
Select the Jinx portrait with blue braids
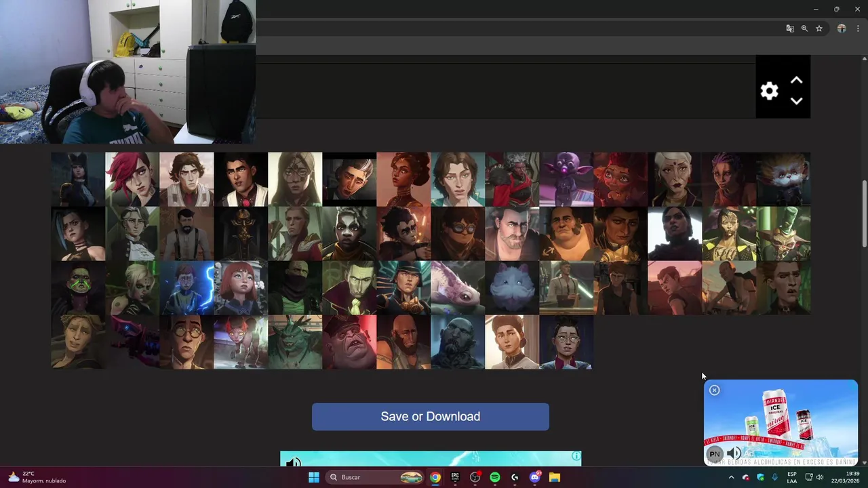(78, 233)
